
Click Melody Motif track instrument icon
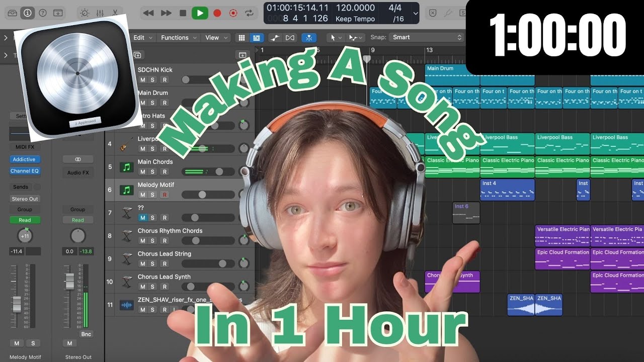click(127, 190)
